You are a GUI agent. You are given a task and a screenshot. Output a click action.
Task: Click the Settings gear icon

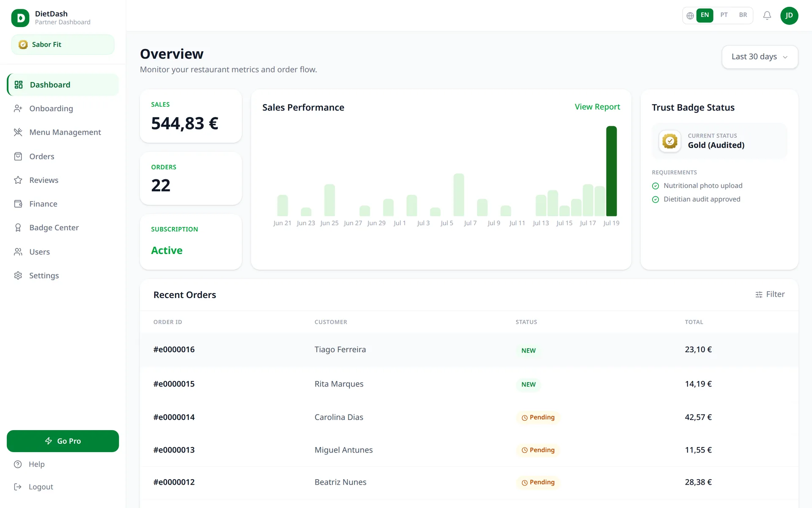point(18,276)
